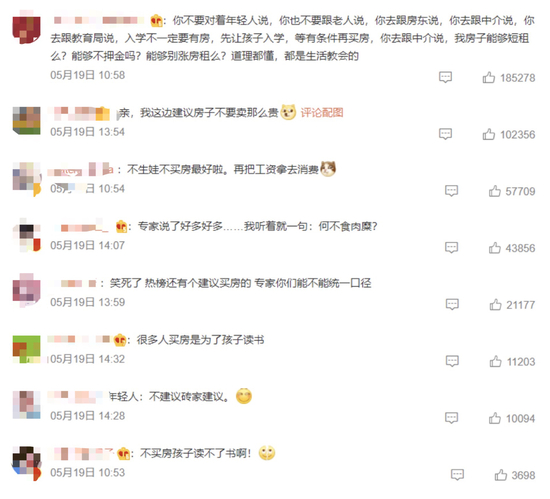The image size is (550, 499).
Task: Reply to the 05月19日 10:58 comment
Action: point(445,77)
